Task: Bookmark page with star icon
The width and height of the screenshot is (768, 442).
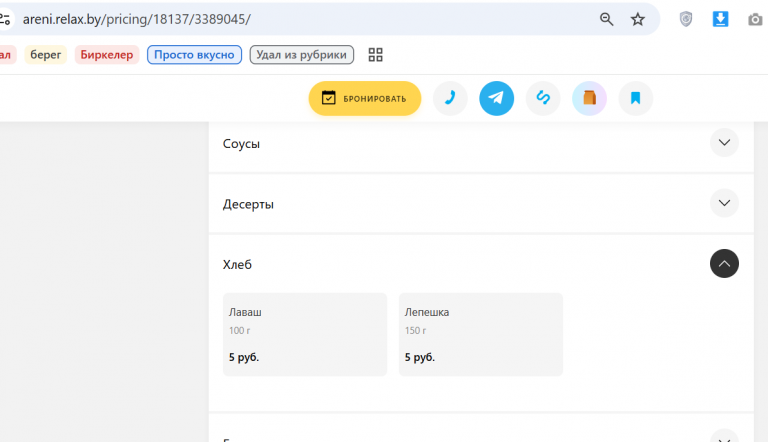Action: [x=637, y=20]
